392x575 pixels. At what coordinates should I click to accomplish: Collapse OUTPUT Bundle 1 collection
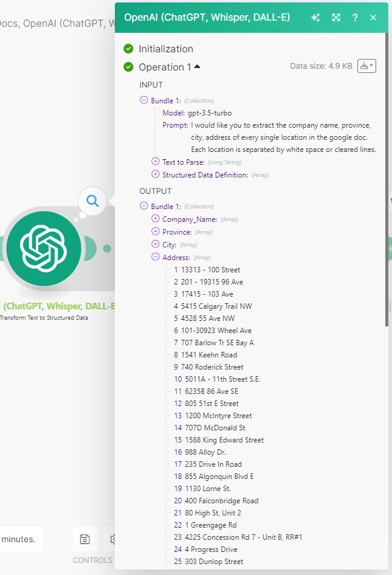143,205
